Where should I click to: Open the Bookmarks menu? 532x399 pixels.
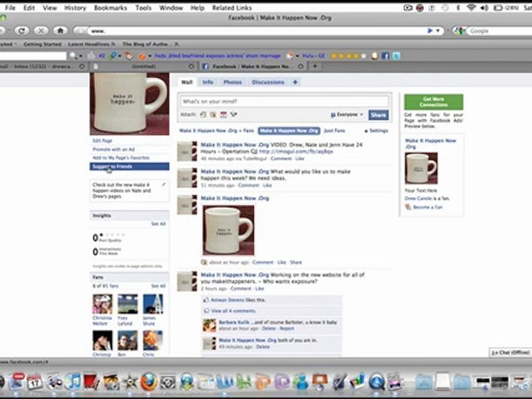tap(110, 7)
